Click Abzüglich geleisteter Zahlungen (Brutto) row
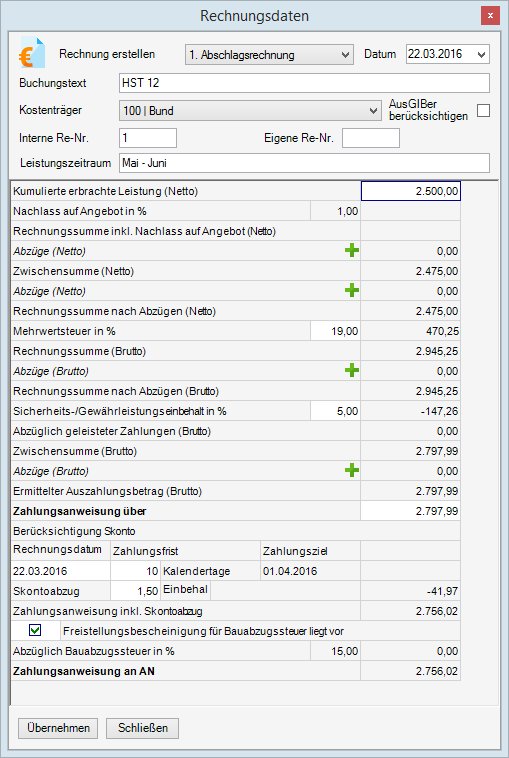 point(235,431)
